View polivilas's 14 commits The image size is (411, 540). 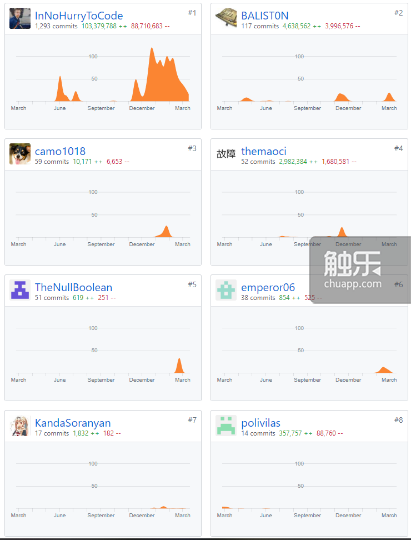tap(258, 433)
